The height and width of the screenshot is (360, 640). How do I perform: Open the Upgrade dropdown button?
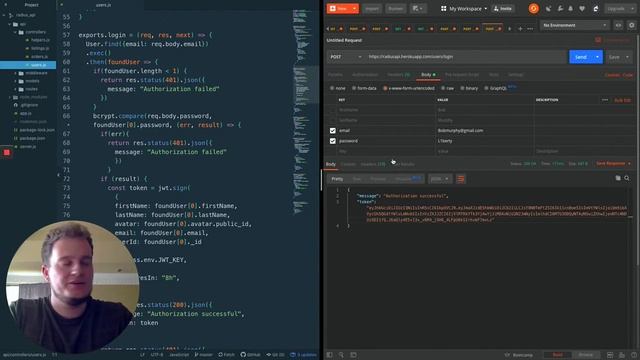(x=620, y=9)
